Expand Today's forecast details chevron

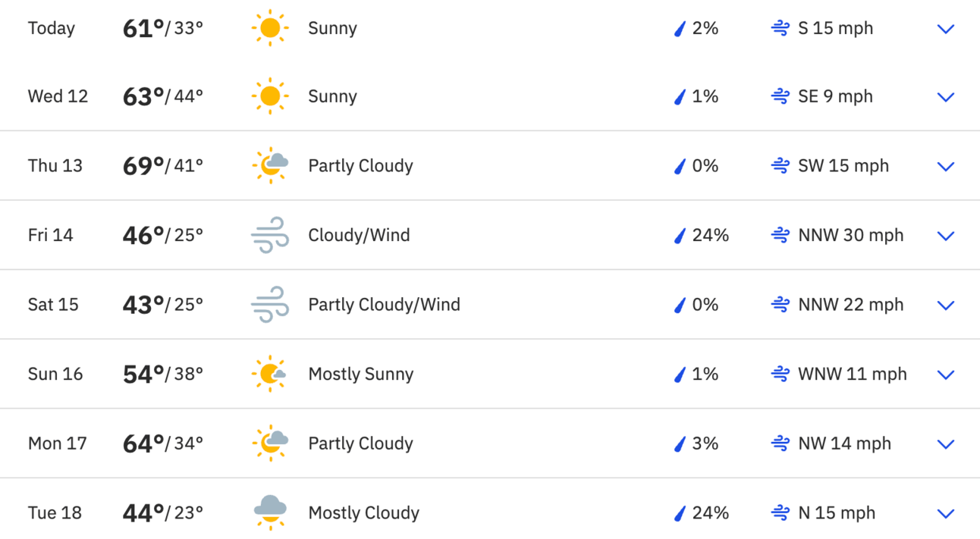[x=945, y=29]
